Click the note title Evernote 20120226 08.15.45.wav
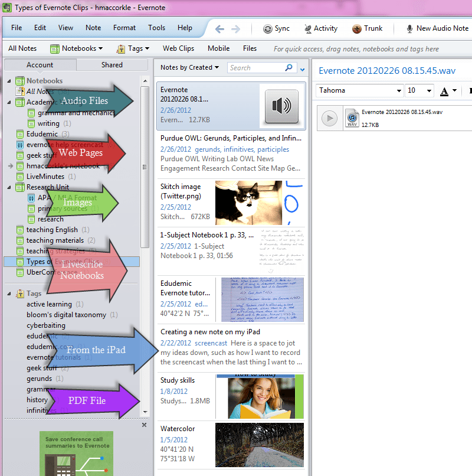 pos(387,71)
